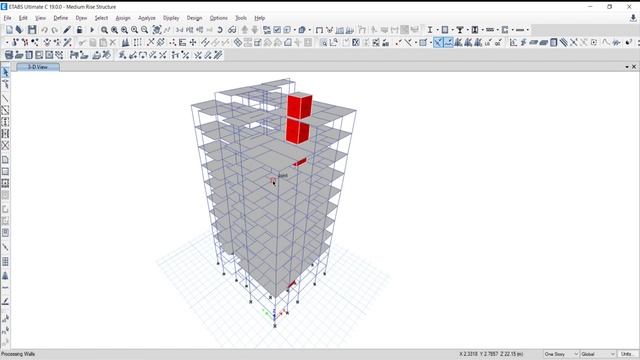Open the view tab list dropdown arrow

[x=627, y=67]
